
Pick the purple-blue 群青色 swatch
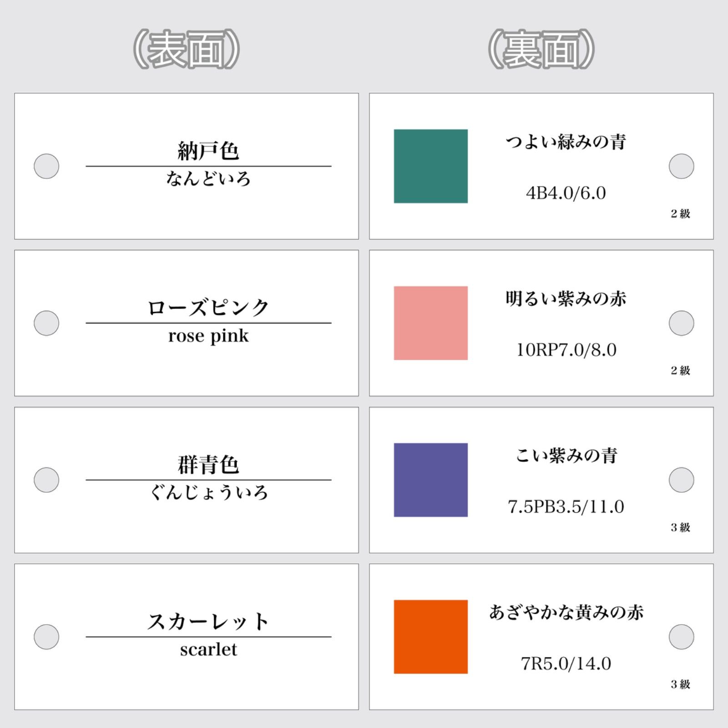pyautogui.click(x=430, y=480)
